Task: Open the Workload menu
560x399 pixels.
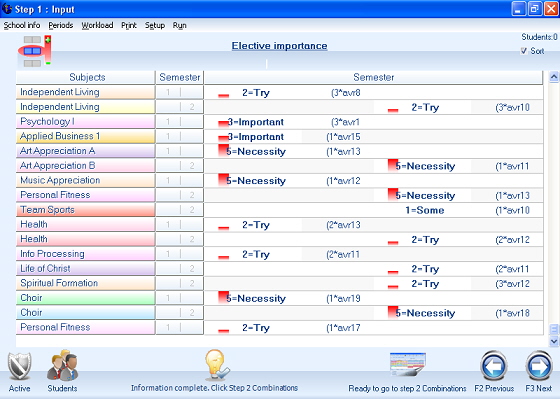Action: 97,25
